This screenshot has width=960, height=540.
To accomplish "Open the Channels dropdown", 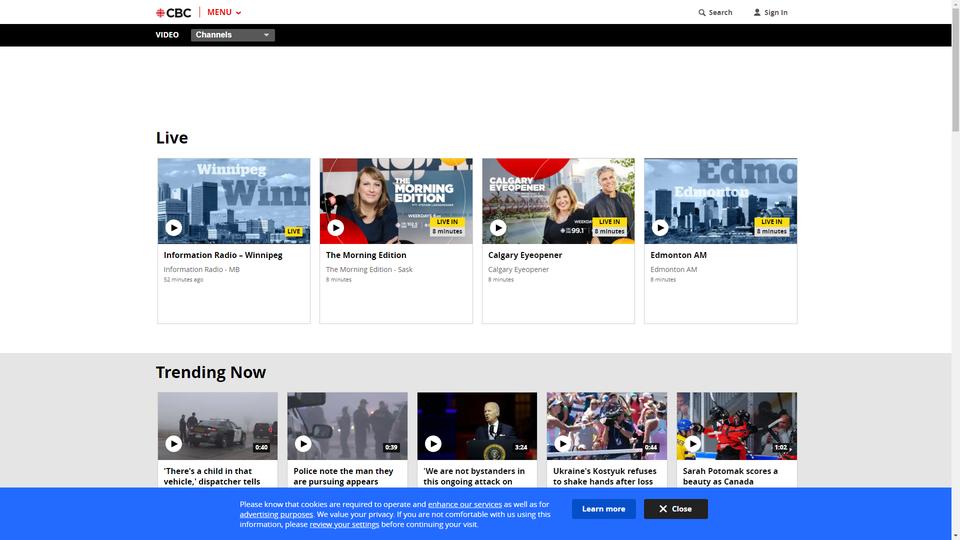I will 233,35.
